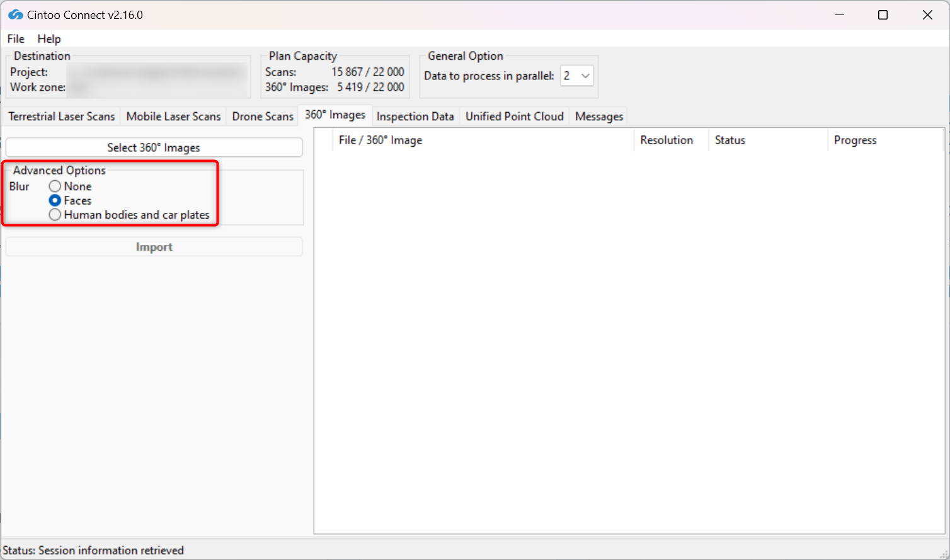Image resolution: width=950 pixels, height=560 pixels.
Task: Click the Blur label in Advanced Options
Action: click(x=20, y=186)
